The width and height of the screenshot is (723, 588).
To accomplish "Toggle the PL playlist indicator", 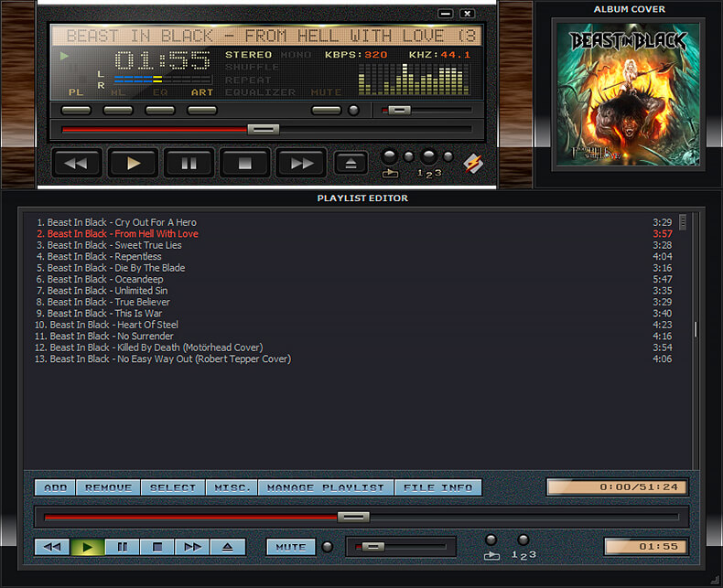I will (76, 92).
